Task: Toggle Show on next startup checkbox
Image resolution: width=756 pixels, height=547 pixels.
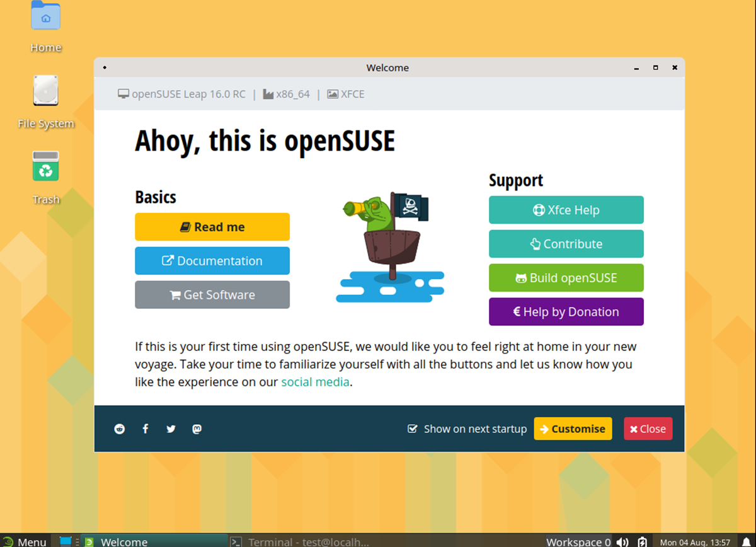Action: coord(413,429)
